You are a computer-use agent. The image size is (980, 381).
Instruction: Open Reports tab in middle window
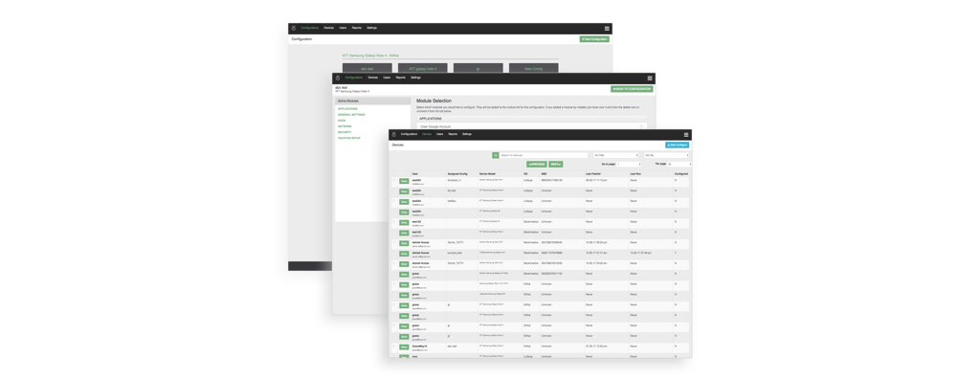401,78
